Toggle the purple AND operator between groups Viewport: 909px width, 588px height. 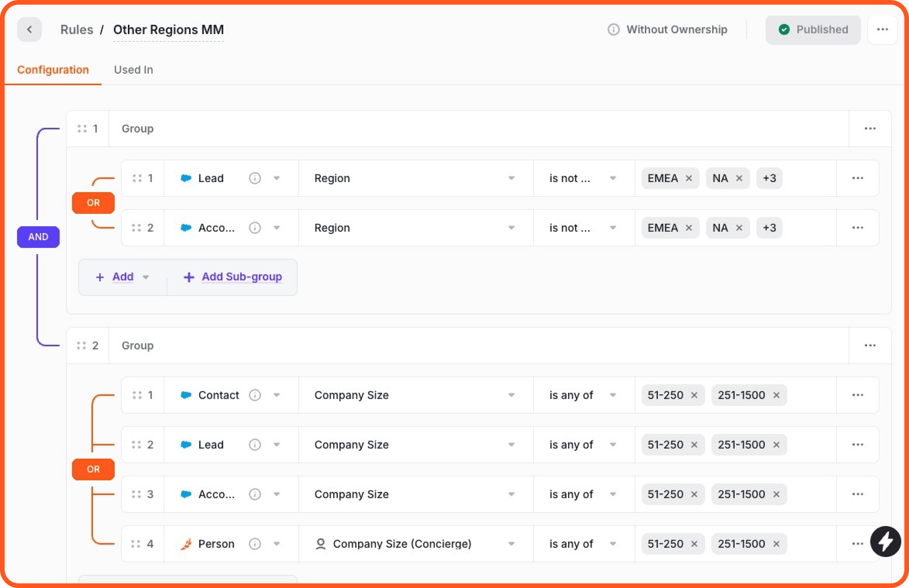[38, 237]
